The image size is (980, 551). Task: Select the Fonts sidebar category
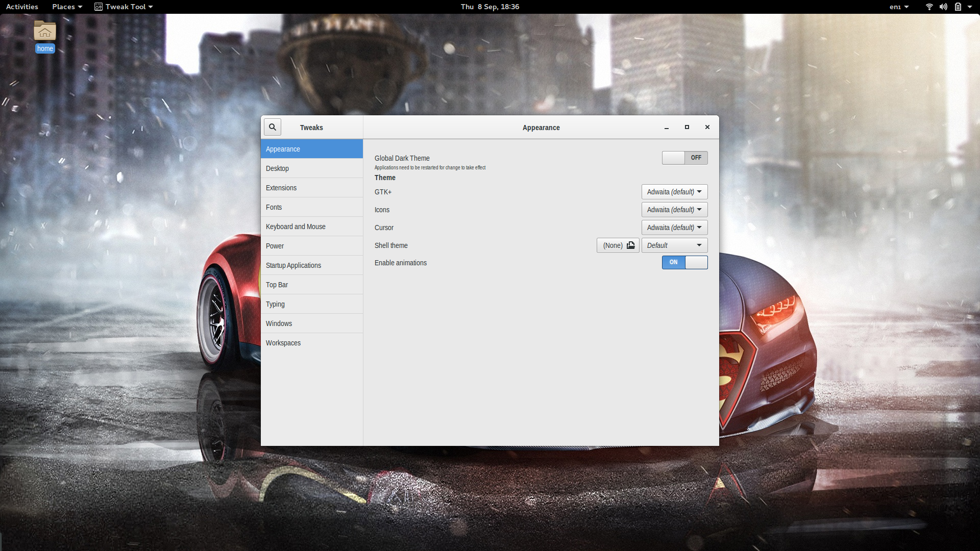(312, 207)
